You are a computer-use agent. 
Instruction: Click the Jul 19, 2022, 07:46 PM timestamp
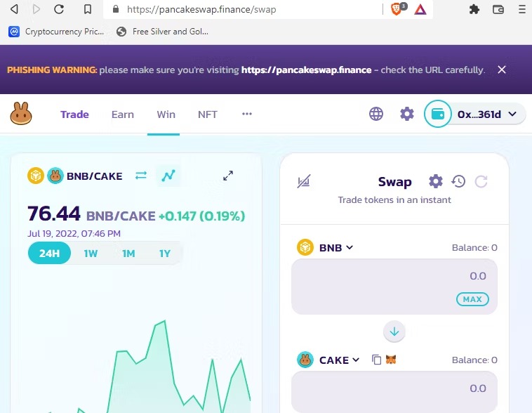(x=74, y=234)
